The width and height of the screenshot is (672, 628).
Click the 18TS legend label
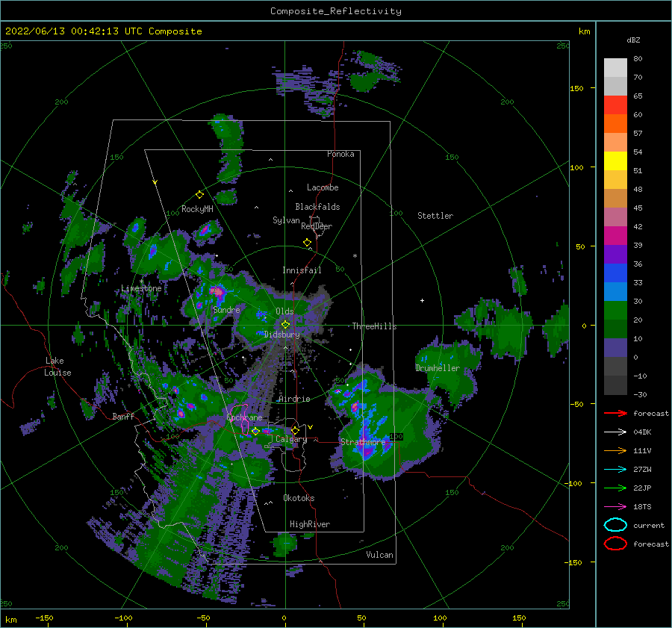tap(642, 507)
